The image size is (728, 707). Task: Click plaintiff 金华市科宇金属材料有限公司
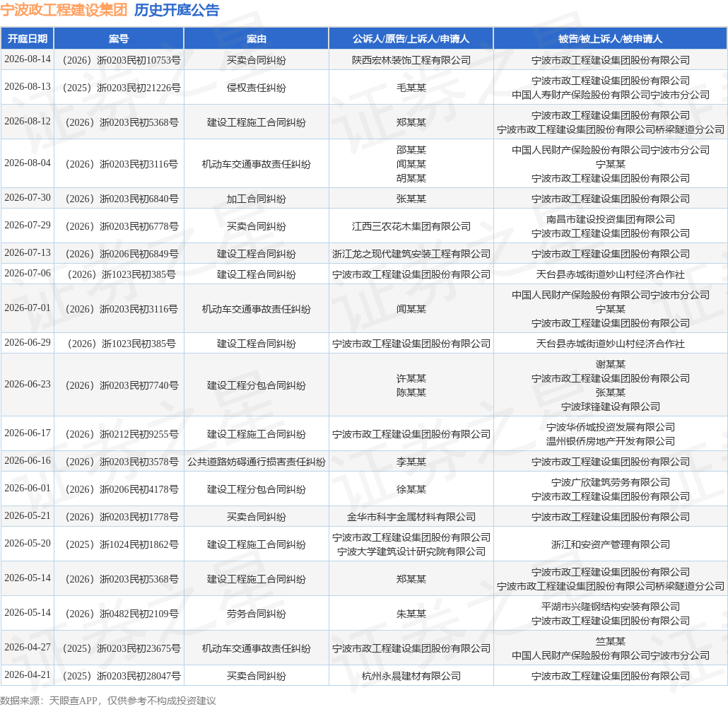(411, 517)
